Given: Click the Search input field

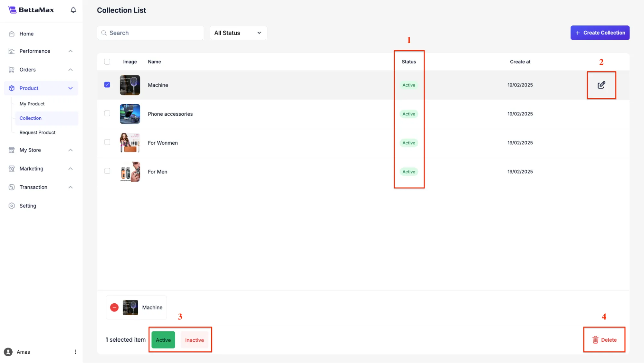Looking at the screenshot, I should pyautogui.click(x=150, y=33).
